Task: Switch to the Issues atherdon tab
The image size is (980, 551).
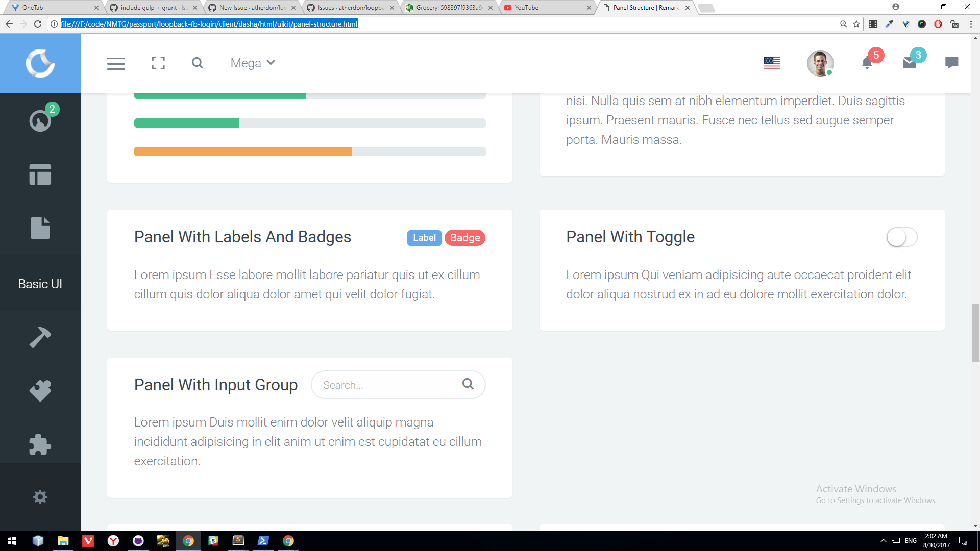Action: tap(351, 8)
